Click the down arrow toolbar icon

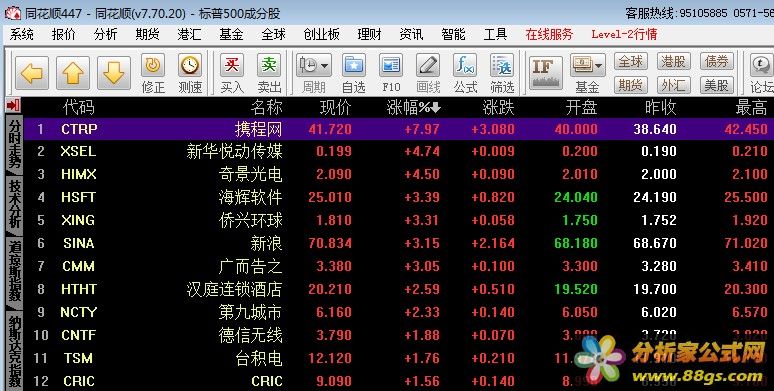[114, 73]
